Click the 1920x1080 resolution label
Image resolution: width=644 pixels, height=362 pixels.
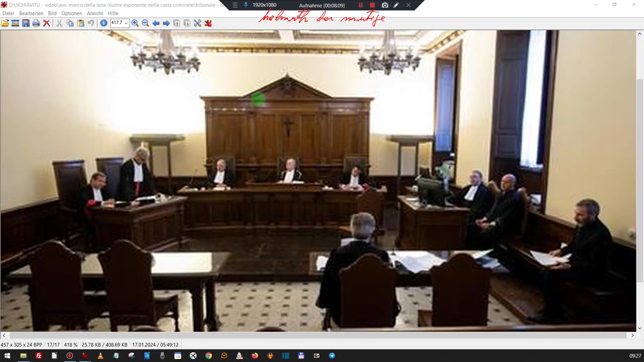pos(264,5)
